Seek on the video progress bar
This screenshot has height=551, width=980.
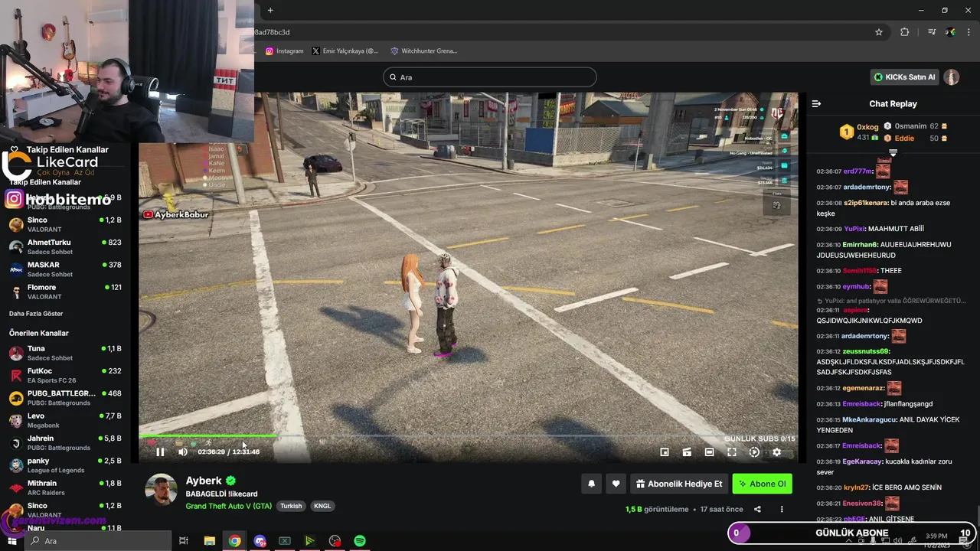point(467,436)
